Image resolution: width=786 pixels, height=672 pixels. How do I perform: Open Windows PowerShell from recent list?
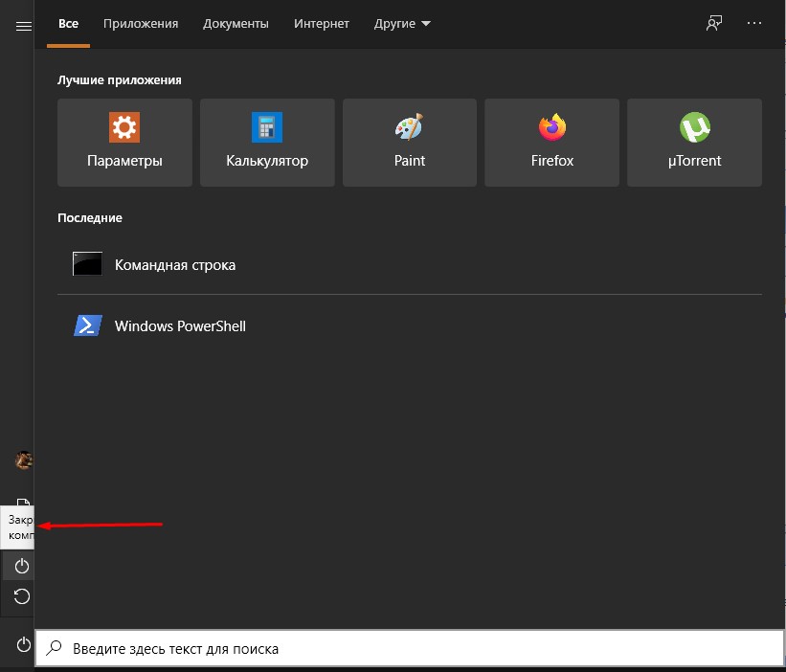coord(180,326)
